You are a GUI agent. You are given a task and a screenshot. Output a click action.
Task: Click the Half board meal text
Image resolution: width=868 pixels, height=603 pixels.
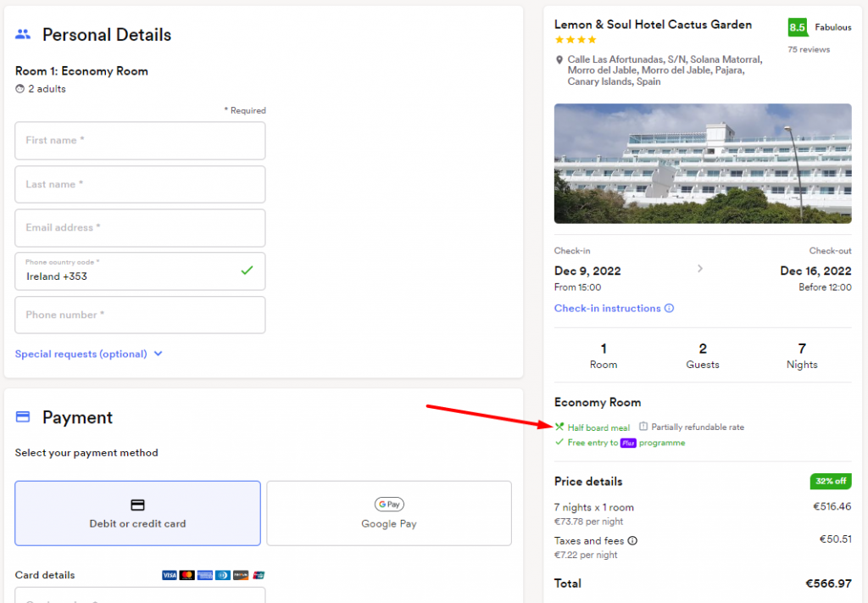(x=598, y=427)
